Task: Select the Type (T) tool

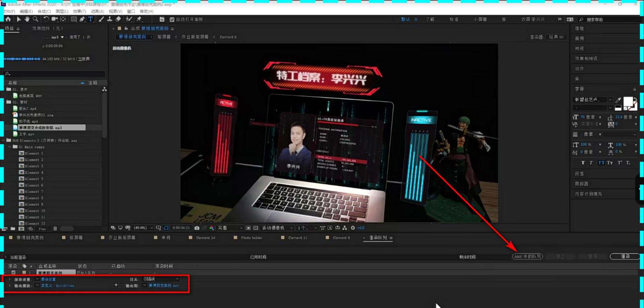Action: [91, 19]
